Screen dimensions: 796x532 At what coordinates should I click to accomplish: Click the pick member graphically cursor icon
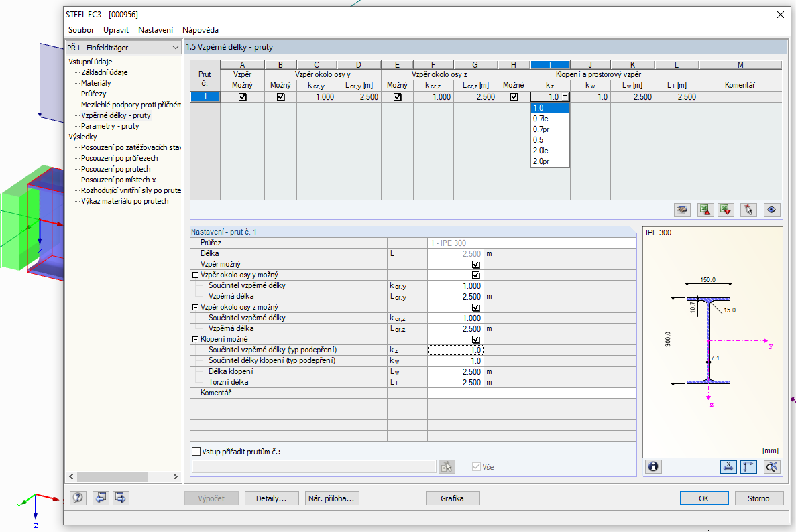748,210
